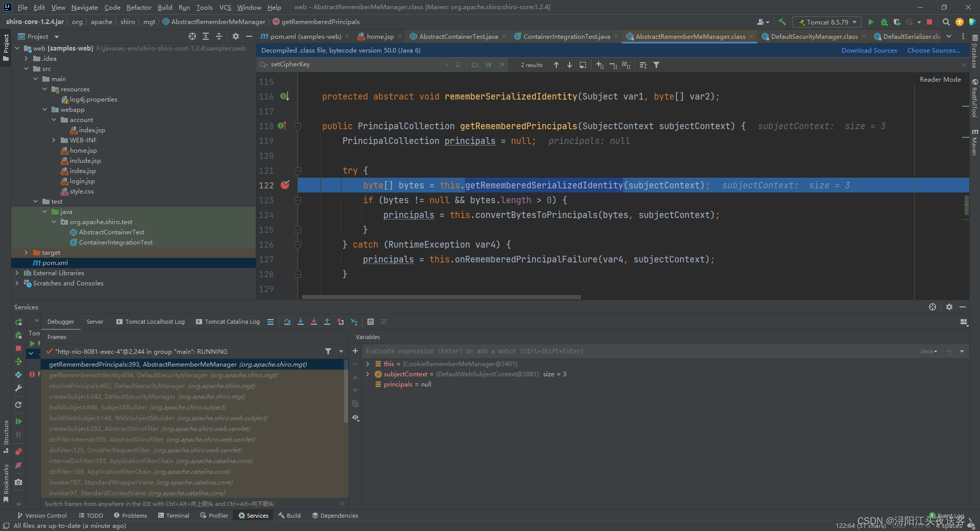Switch to ContainerIntegrationTest.java tab
The image size is (980, 531).
point(566,36)
